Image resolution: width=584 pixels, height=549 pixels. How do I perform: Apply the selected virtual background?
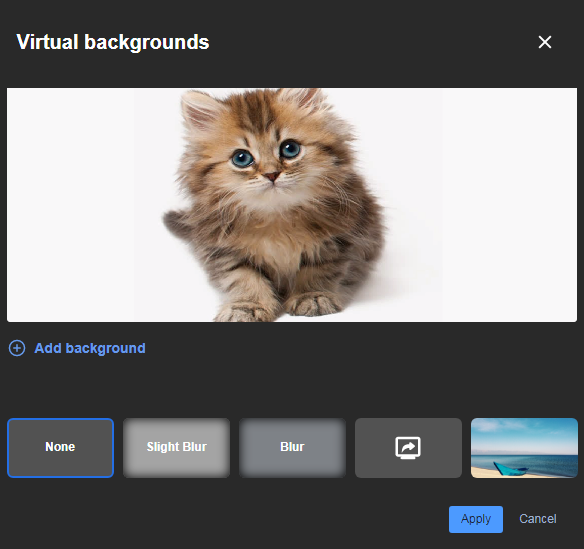(476, 519)
